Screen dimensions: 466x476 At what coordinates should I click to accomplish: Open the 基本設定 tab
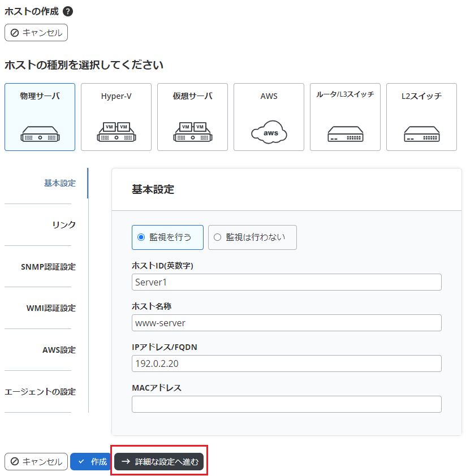click(x=59, y=183)
